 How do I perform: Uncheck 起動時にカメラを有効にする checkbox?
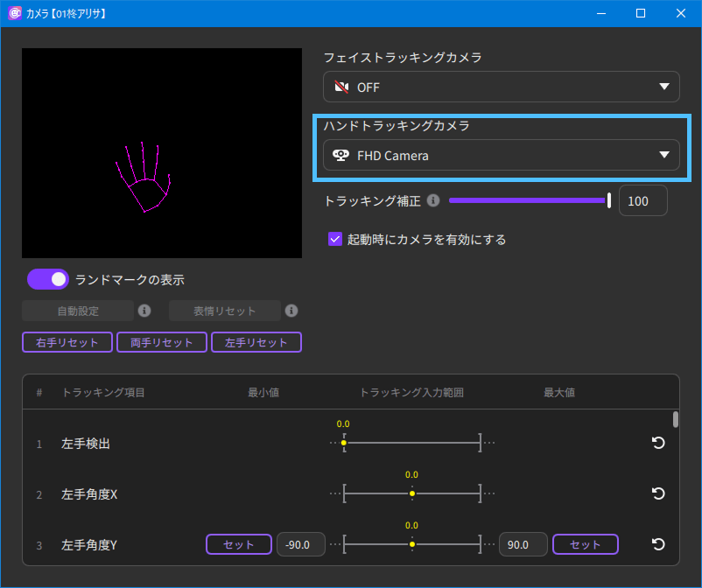click(x=334, y=239)
